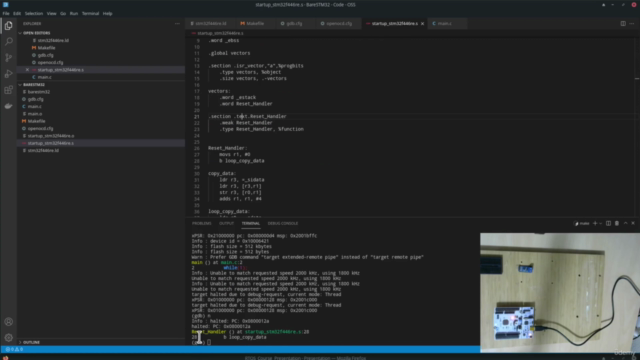Open Source Control view in activity bar

tap(9, 58)
